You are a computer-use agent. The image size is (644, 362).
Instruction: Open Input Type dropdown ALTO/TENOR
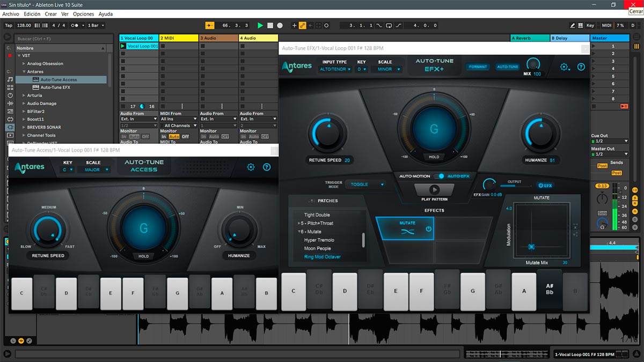335,69
